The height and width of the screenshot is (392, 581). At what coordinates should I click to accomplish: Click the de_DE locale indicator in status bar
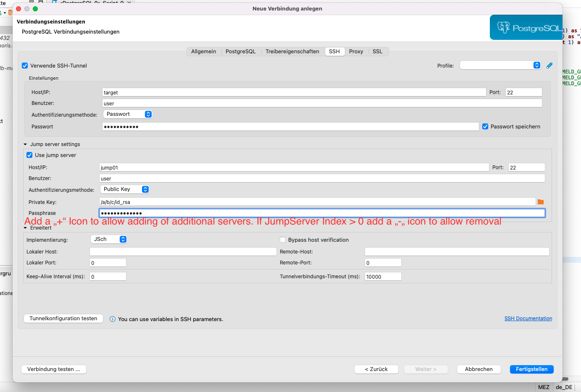564,387
